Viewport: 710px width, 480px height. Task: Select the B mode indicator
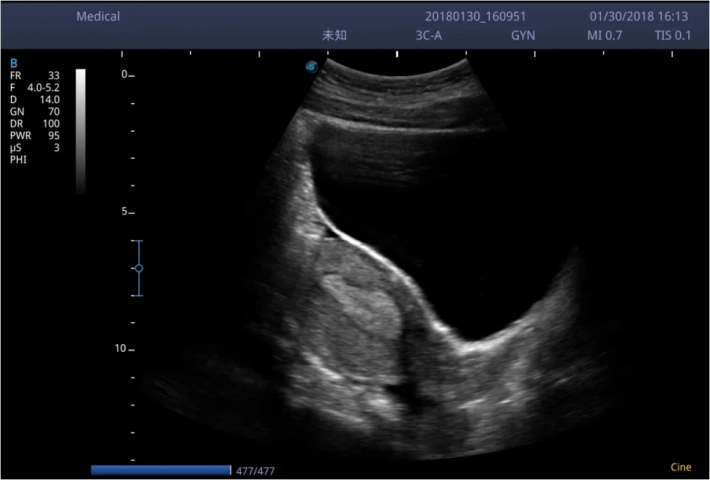point(13,62)
